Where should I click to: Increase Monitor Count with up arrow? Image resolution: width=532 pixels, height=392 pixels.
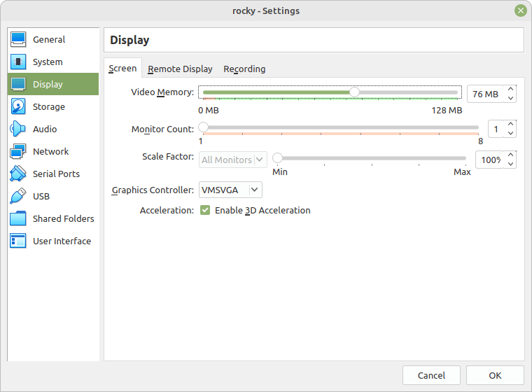tap(510, 125)
